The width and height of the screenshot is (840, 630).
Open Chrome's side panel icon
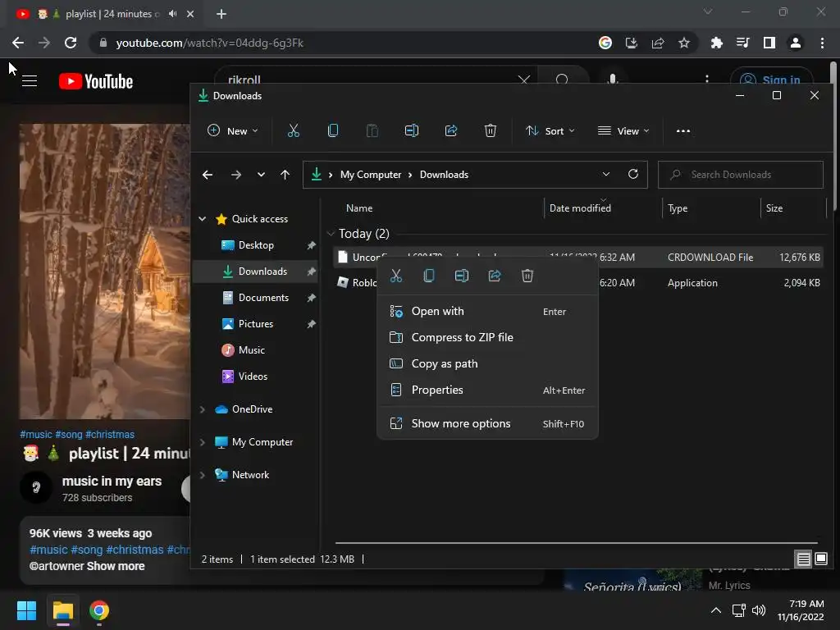pos(769,43)
